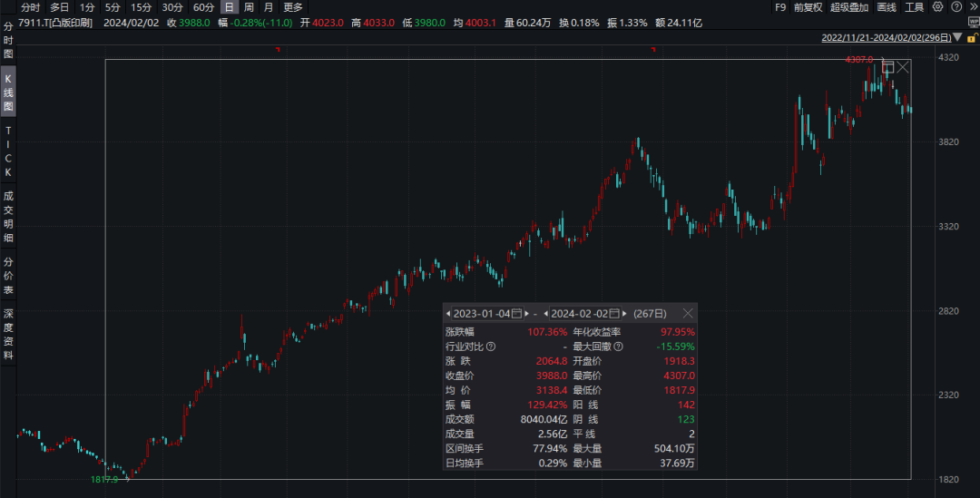Switch to 分时图 sidebar tab
The height and width of the screenshot is (498, 980).
tap(8, 42)
